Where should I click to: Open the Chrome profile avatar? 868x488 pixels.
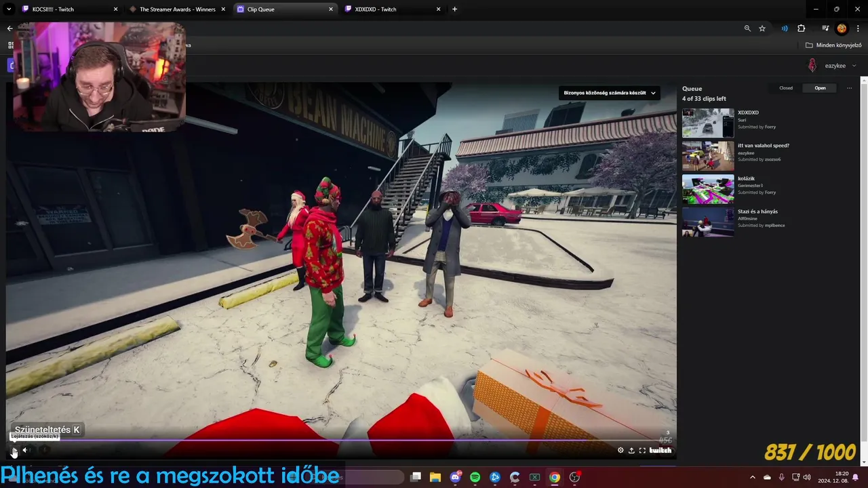click(842, 28)
